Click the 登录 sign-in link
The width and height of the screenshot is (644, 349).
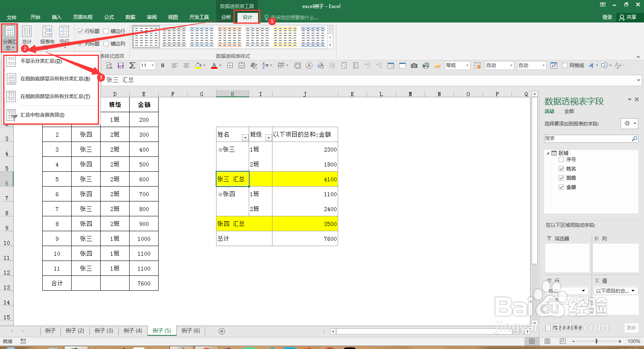tap(607, 17)
